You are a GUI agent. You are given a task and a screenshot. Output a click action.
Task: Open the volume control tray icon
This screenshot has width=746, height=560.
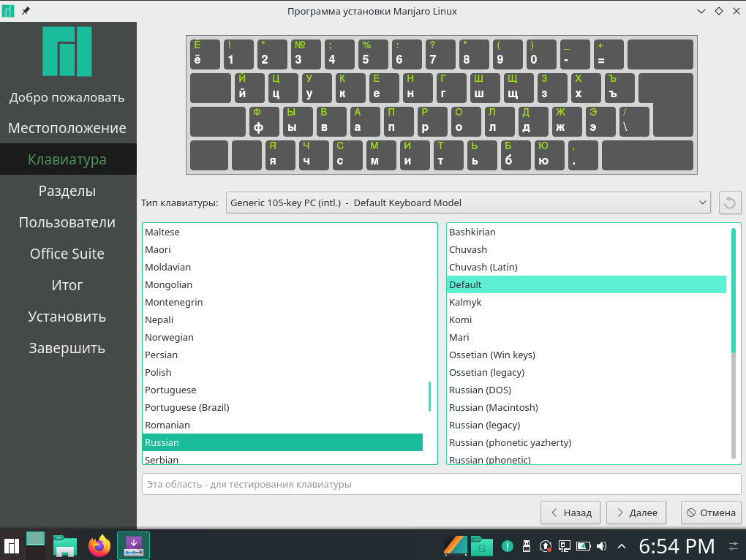602,546
